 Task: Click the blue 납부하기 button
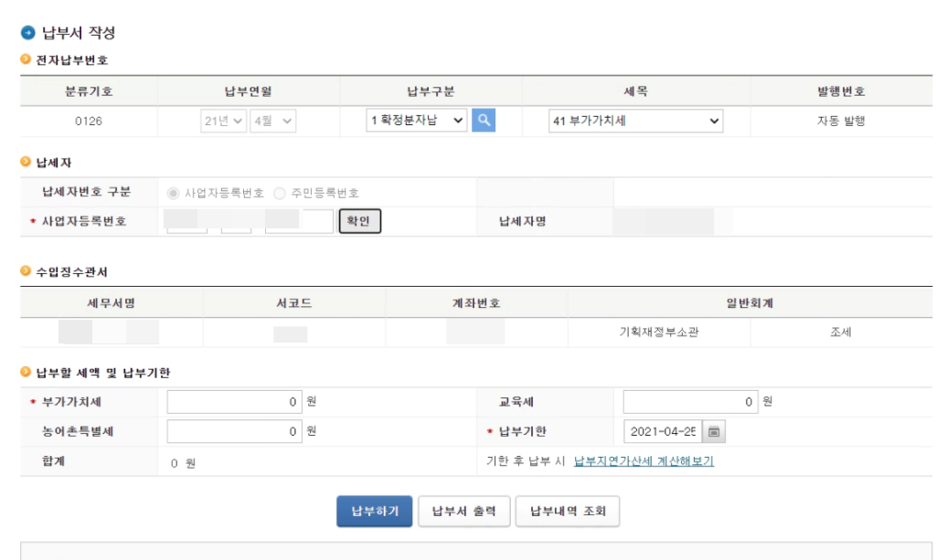[374, 511]
